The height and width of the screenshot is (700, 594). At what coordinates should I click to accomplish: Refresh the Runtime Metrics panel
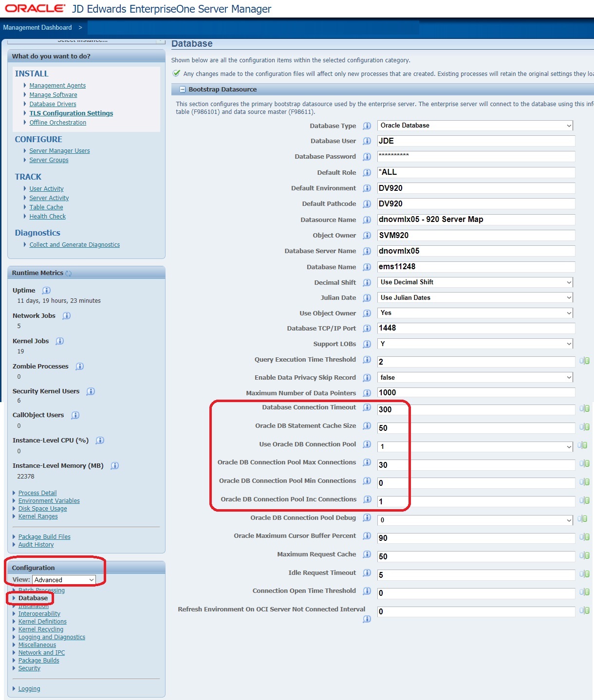point(69,274)
